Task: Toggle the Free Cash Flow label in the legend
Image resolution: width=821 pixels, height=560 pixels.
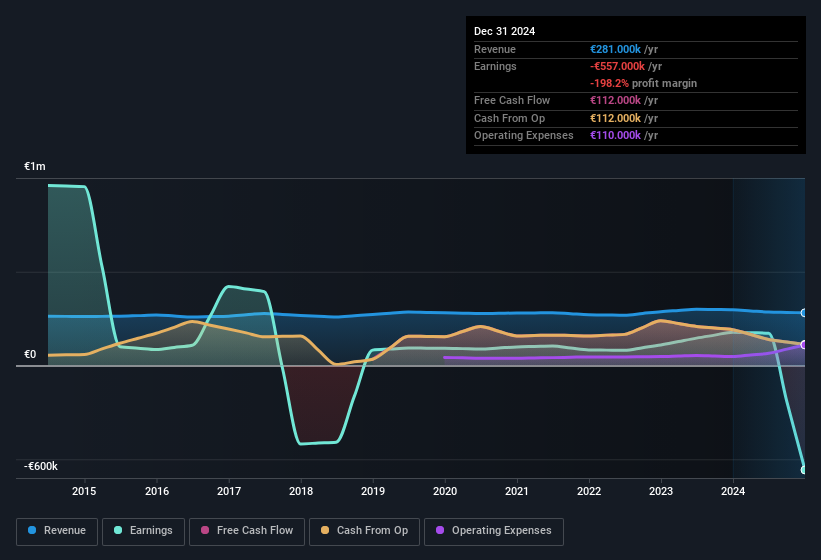Action: pos(256,531)
